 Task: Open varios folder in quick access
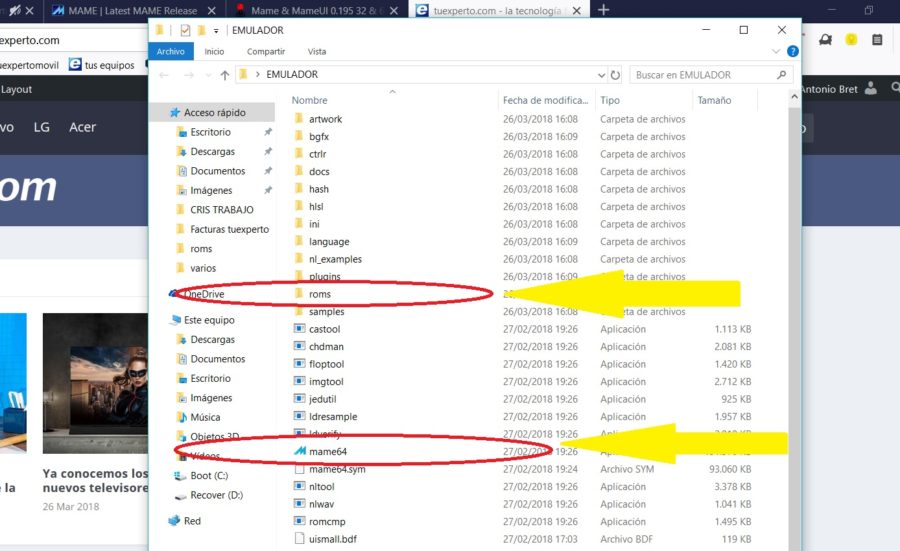[203, 268]
